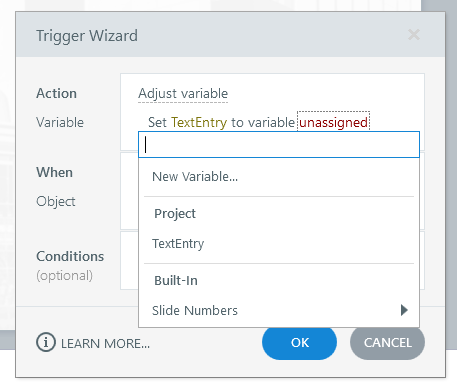Close the Trigger Wizard dialog
Image resolution: width=457 pixels, height=386 pixels.
[414, 34]
